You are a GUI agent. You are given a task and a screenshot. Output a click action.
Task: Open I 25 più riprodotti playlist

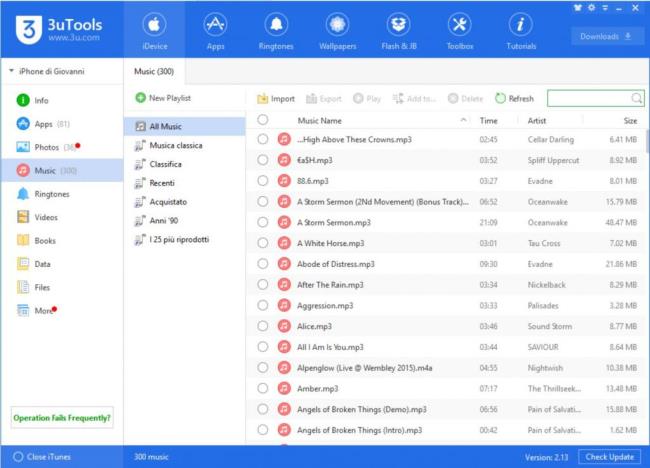[x=184, y=239]
